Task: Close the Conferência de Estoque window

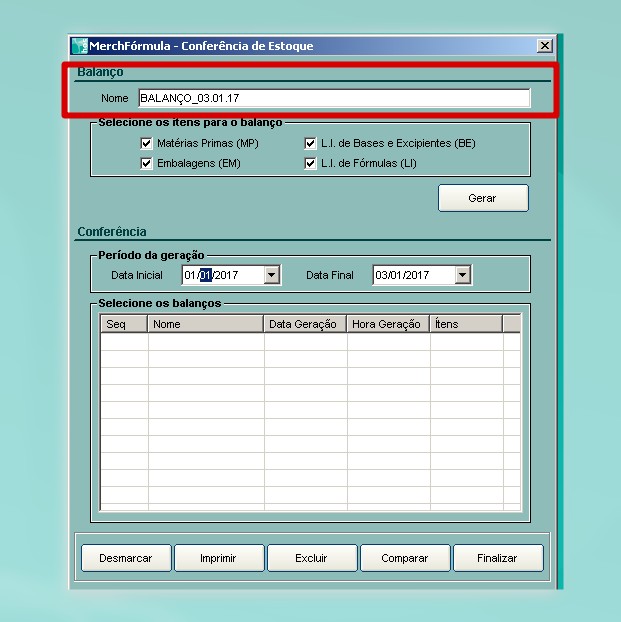Action: [x=544, y=46]
